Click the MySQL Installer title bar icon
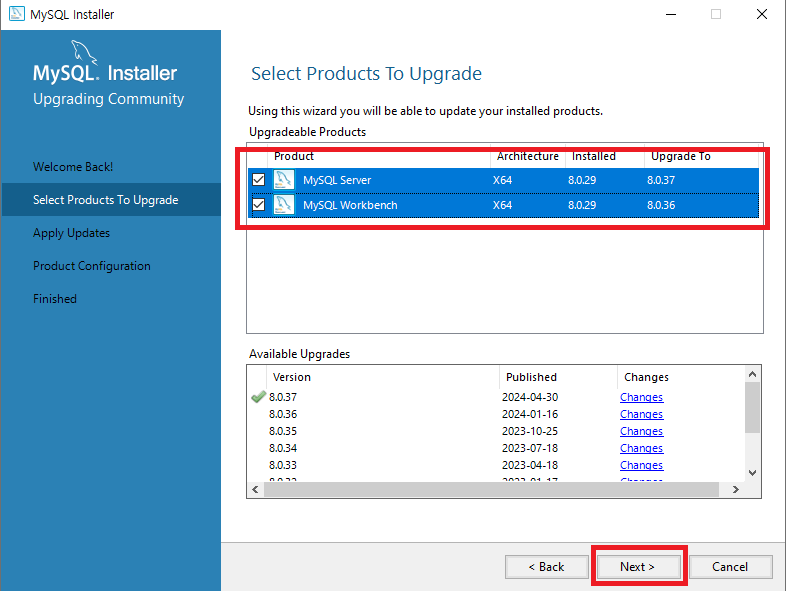Screen dimensions: 786x591 17,14
